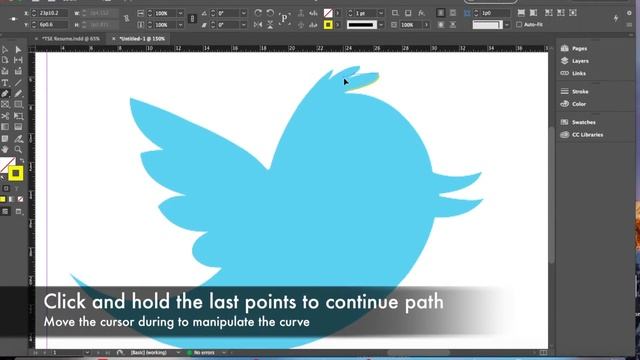Open the stroke weight dropdown
Viewport: 640px width, 360px height.
click(381, 13)
